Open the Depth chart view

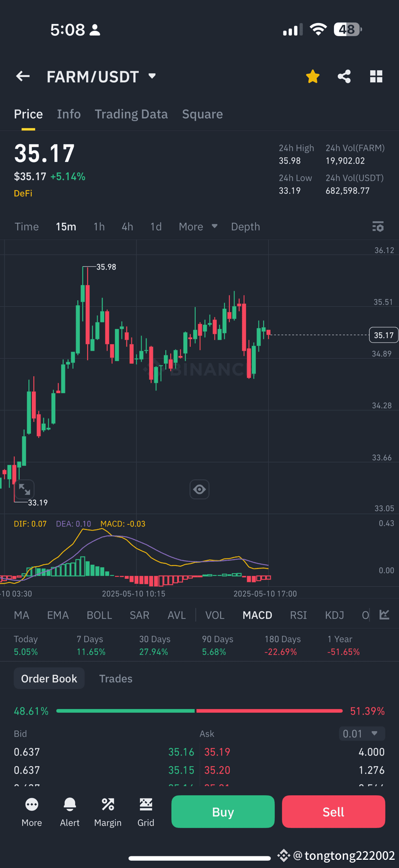[x=245, y=227]
